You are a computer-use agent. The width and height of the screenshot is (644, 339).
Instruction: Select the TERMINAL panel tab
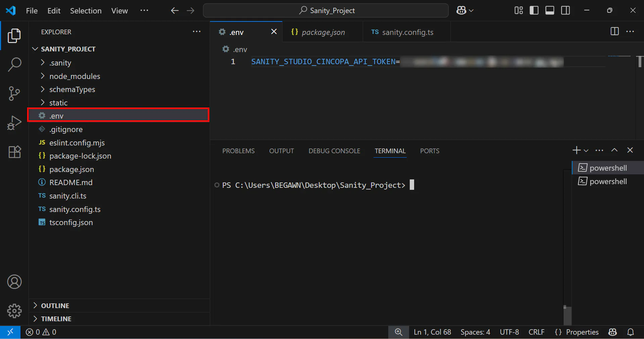[x=390, y=151]
